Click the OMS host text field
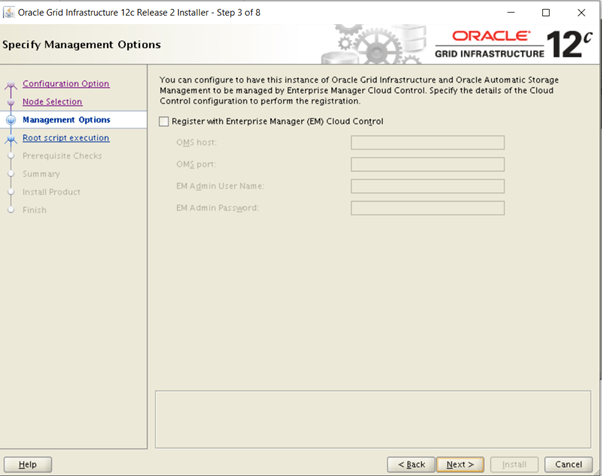This screenshot has height=476, width=602. click(427, 142)
